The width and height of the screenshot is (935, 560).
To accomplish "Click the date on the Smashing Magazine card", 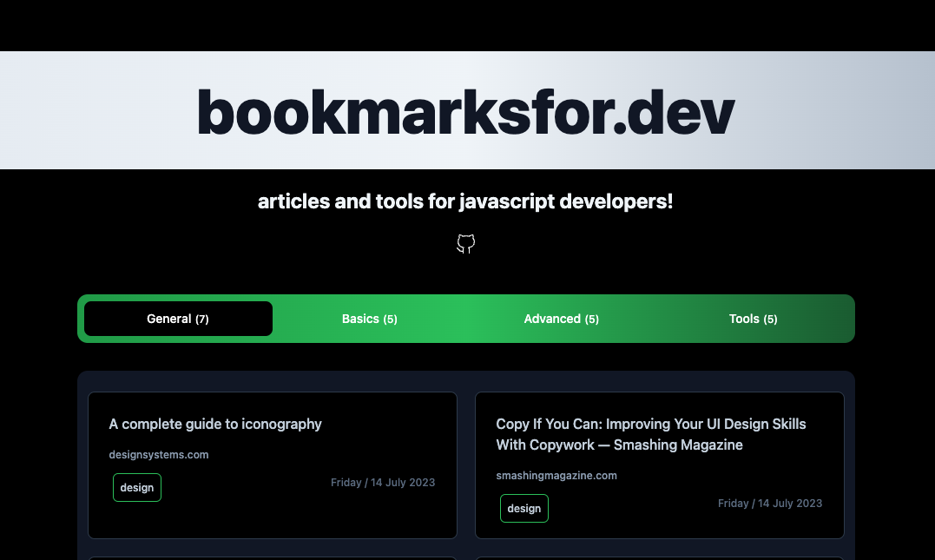I will pyautogui.click(x=770, y=503).
